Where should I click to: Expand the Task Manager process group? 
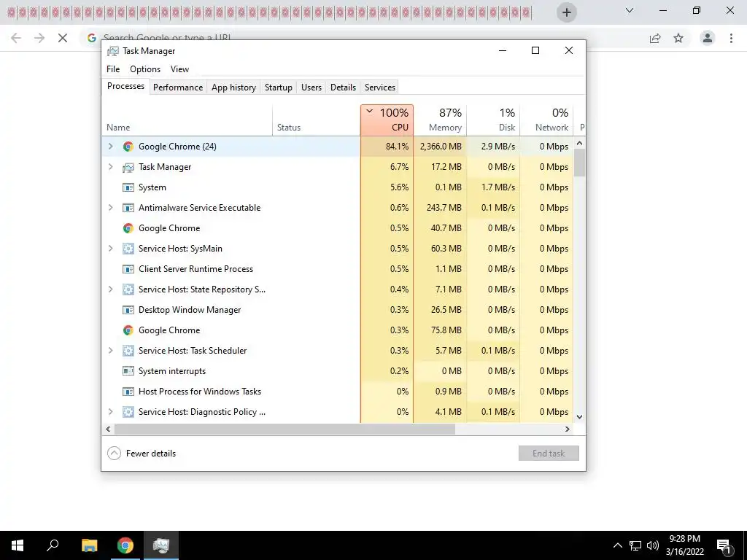click(111, 167)
